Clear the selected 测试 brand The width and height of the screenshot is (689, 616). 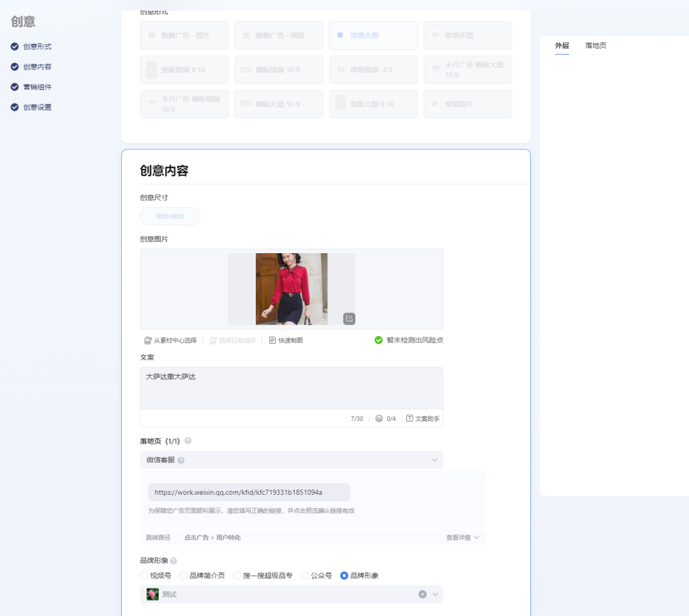click(422, 594)
